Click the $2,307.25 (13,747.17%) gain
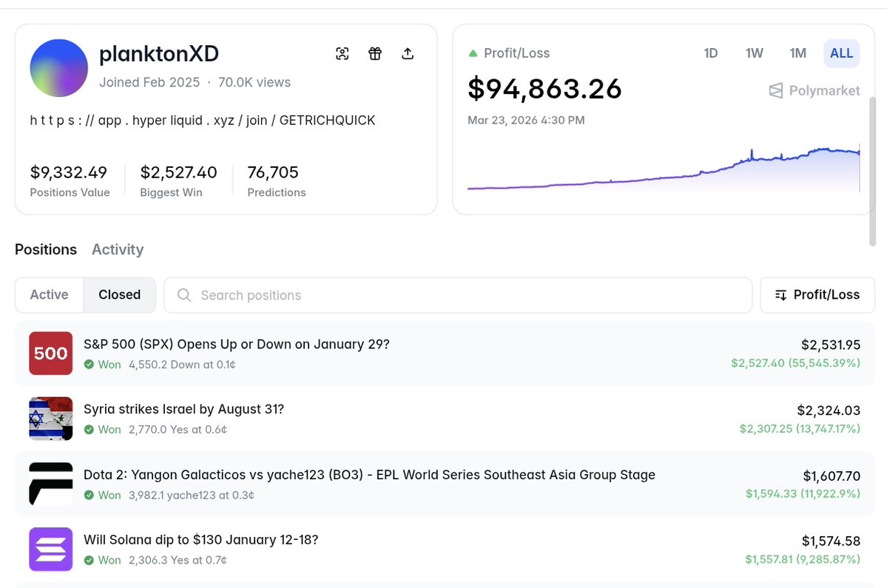This screenshot has width=887, height=588. pyautogui.click(x=800, y=428)
